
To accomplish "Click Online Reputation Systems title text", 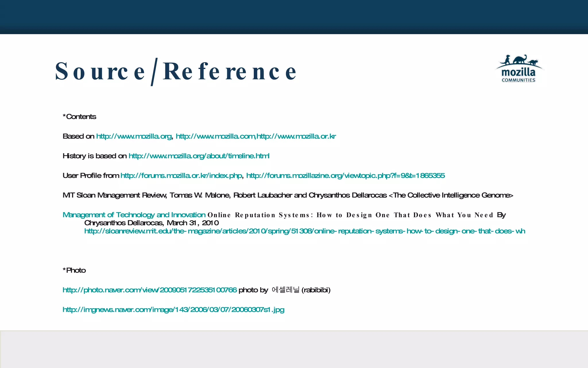I will click(x=350, y=215).
